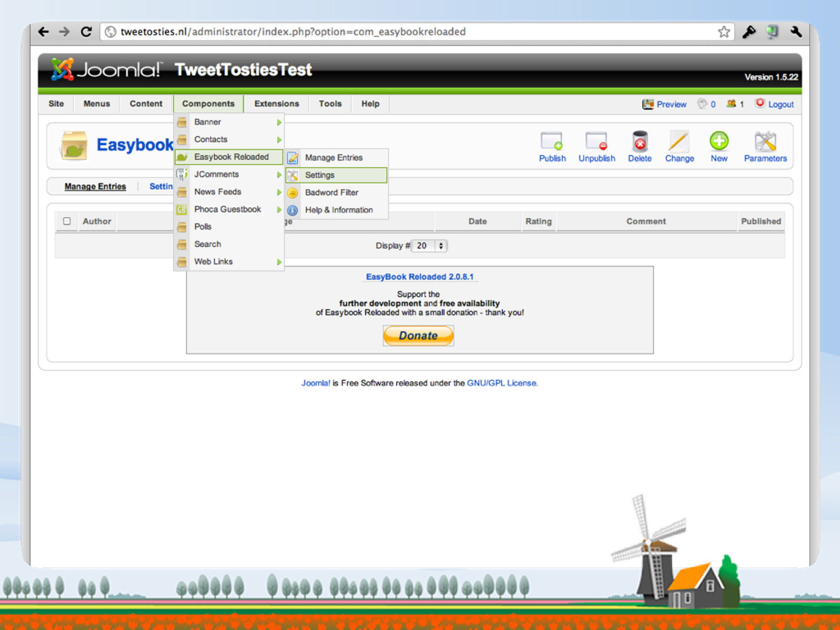Image resolution: width=840 pixels, height=630 pixels.
Task: Click the Comment column header
Action: pyautogui.click(x=646, y=222)
